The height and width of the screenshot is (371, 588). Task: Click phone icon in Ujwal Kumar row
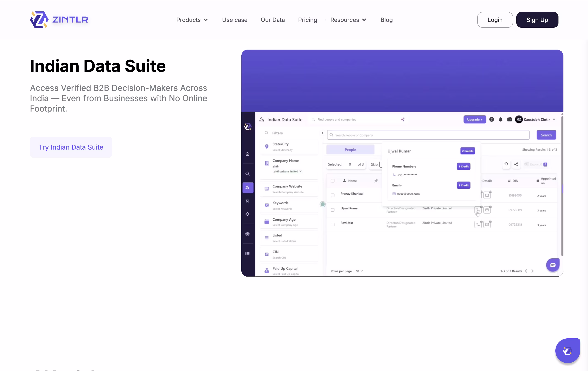(478, 210)
